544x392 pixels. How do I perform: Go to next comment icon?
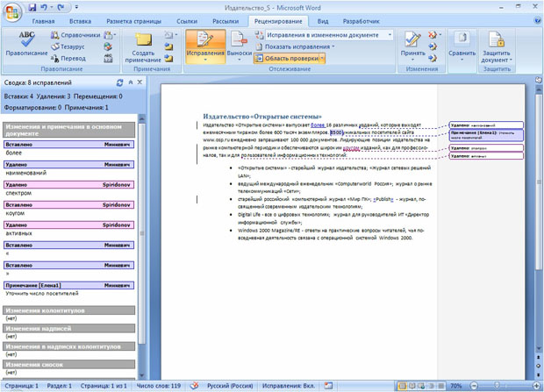(x=169, y=58)
